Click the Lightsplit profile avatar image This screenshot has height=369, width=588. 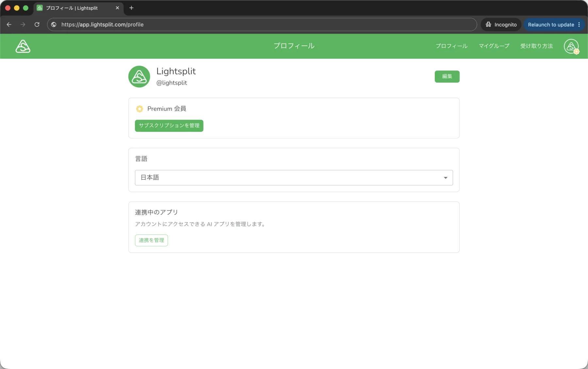(139, 76)
